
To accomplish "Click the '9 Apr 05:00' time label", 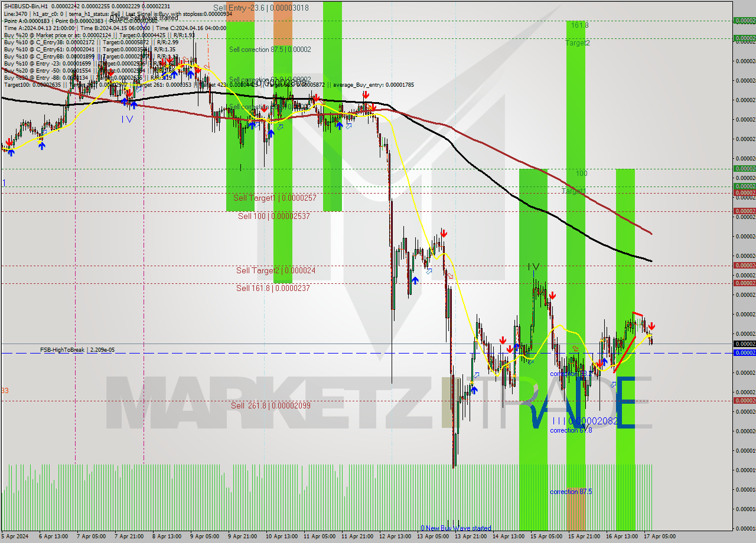I will (205, 537).
